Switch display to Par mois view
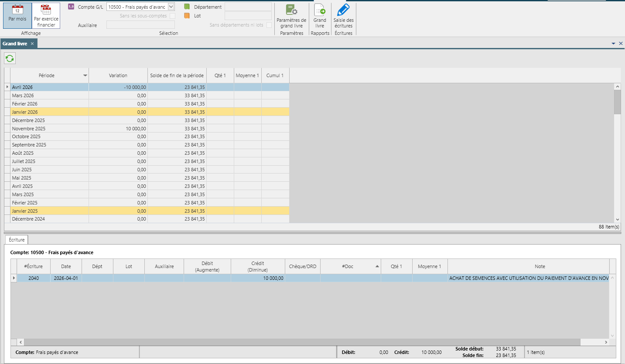The image size is (625, 364). (17, 16)
